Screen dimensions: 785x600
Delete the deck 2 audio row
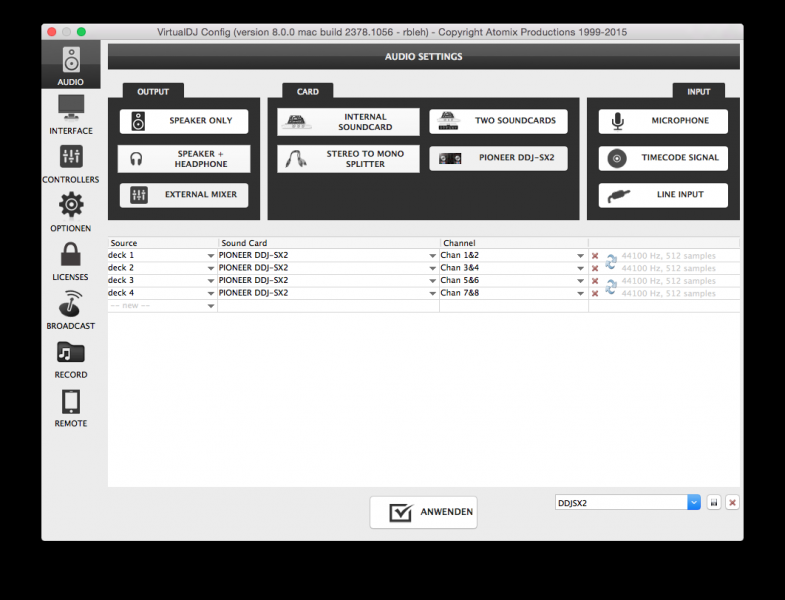(x=595, y=268)
